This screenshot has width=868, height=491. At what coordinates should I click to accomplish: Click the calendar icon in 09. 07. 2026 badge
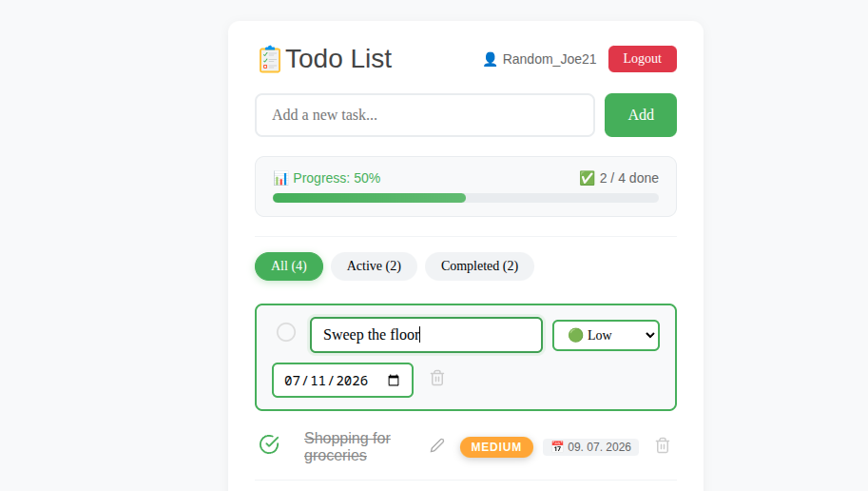(x=557, y=446)
